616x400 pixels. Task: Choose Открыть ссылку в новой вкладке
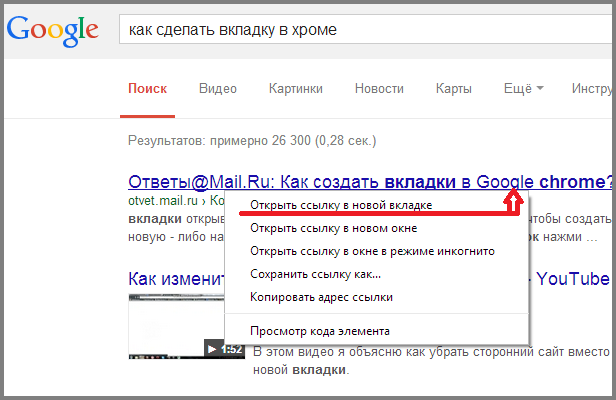point(341,205)
